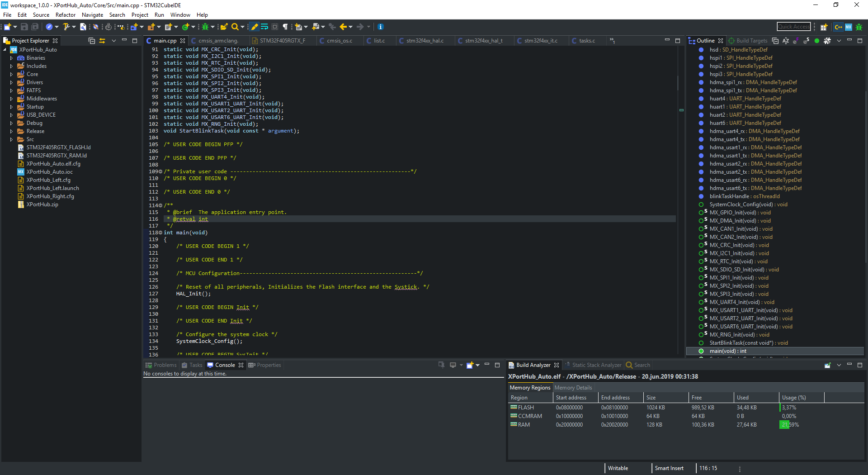Switch to the C/C++ perspective
The height and width of the screenshot is (475, 868).
[x=839, y=27]
